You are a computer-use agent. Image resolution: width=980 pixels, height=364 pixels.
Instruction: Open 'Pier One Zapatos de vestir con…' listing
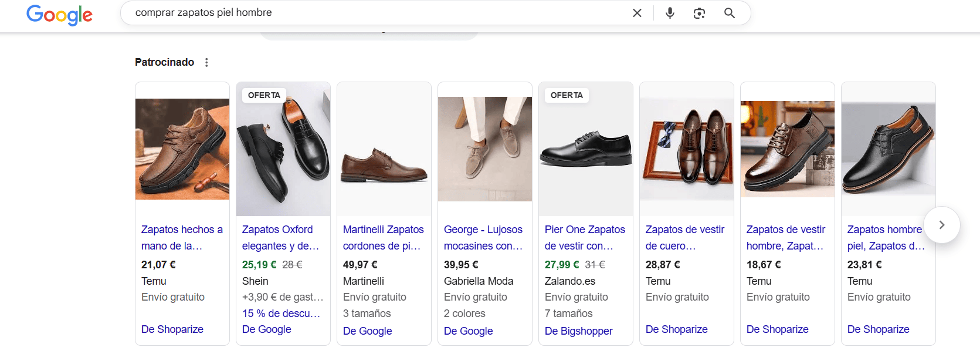pyautogui.click(x=585, y=238)
